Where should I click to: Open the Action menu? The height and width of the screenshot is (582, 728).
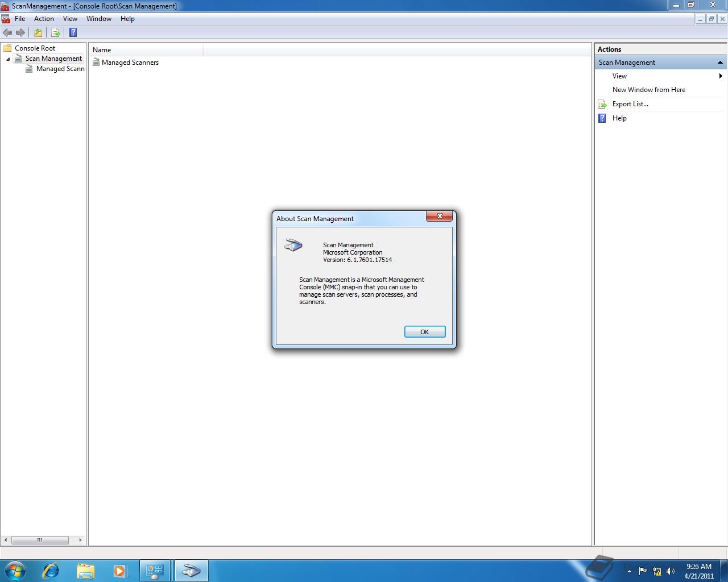tap(44, 19)
